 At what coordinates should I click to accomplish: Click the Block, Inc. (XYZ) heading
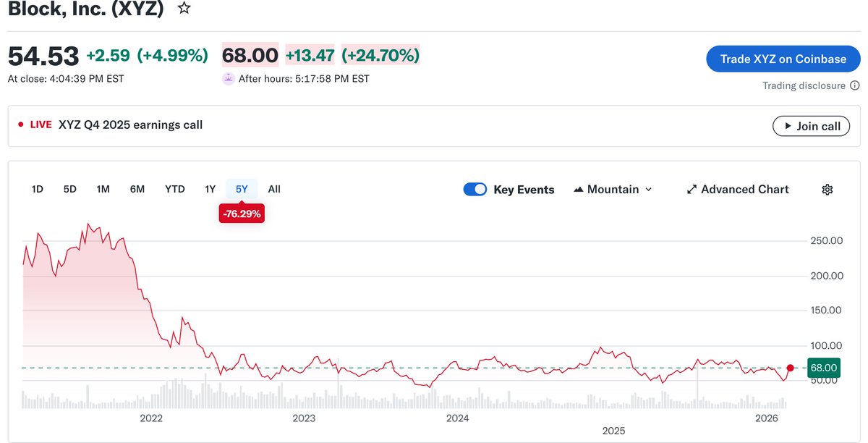pos(86,9)
